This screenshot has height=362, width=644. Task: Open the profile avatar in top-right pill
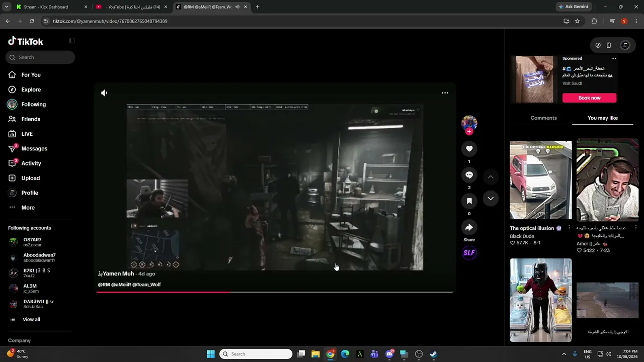[x=625, y=45]
